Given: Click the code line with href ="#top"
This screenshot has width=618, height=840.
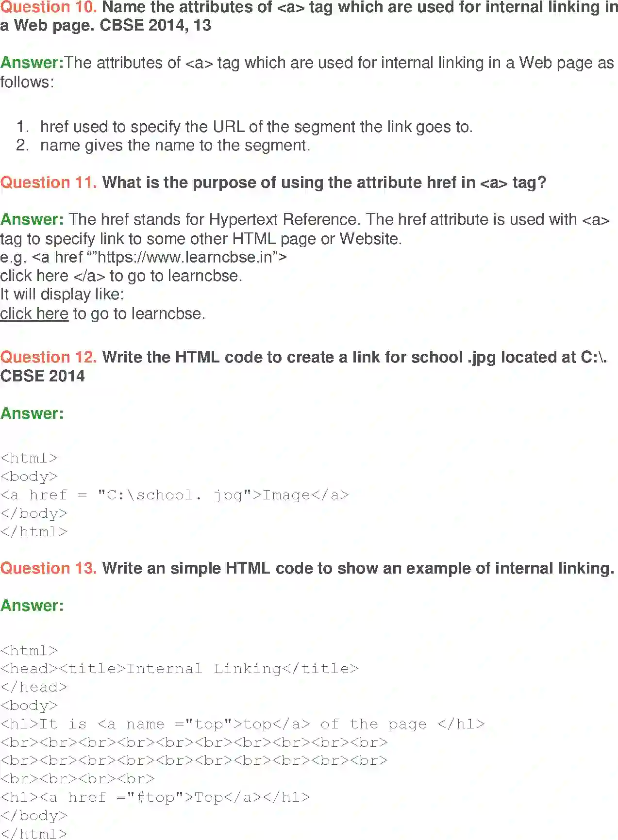Looking at the screenshot, I should click(155, 797).
